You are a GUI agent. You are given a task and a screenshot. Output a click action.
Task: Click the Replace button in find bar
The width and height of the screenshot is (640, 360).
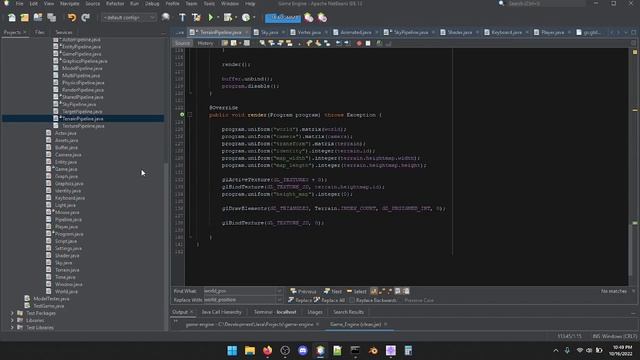[300, 300]
